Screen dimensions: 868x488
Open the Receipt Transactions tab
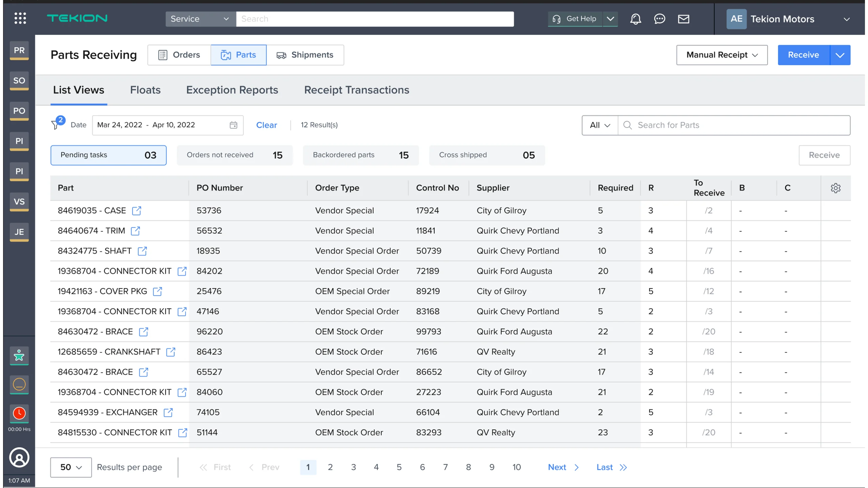pos(357,90)
